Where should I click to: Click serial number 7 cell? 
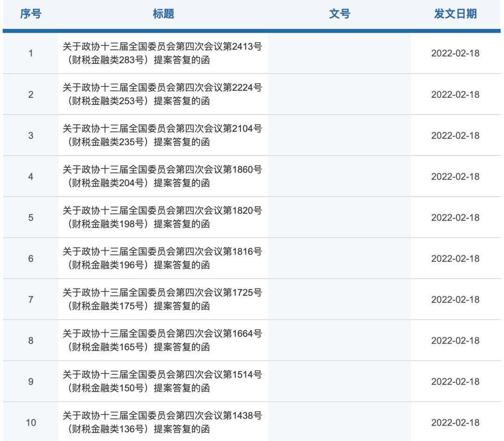coord(31,299)
